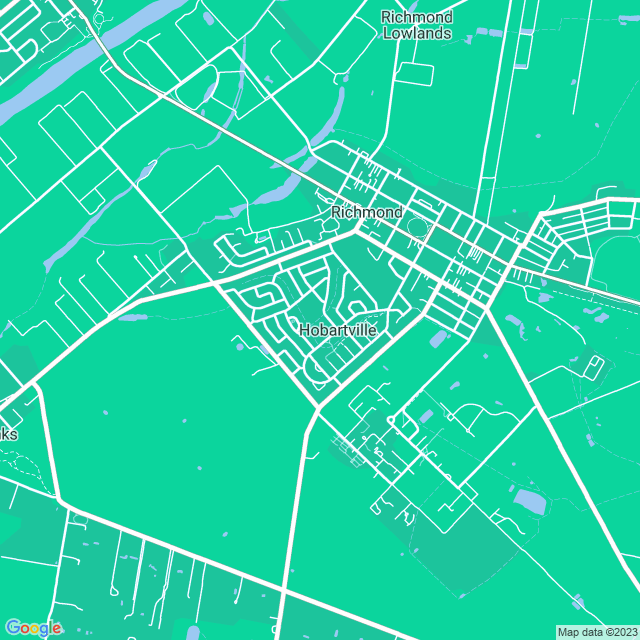This screenshot has width=640, height=640.
Task: Select the Richmond town label
Action: (366, 213)
